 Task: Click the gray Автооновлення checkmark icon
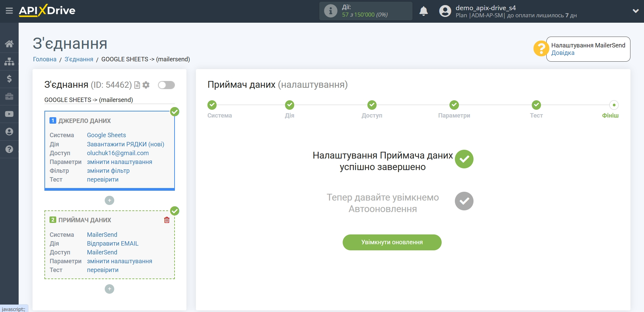coord(464,201)
